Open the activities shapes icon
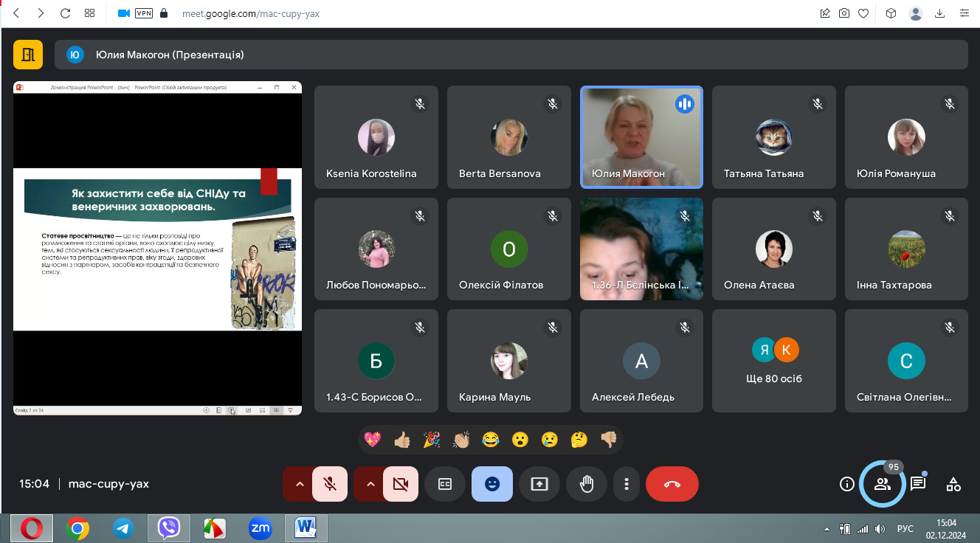This screenshot has width=980, height=543. (x=953, y=484)
